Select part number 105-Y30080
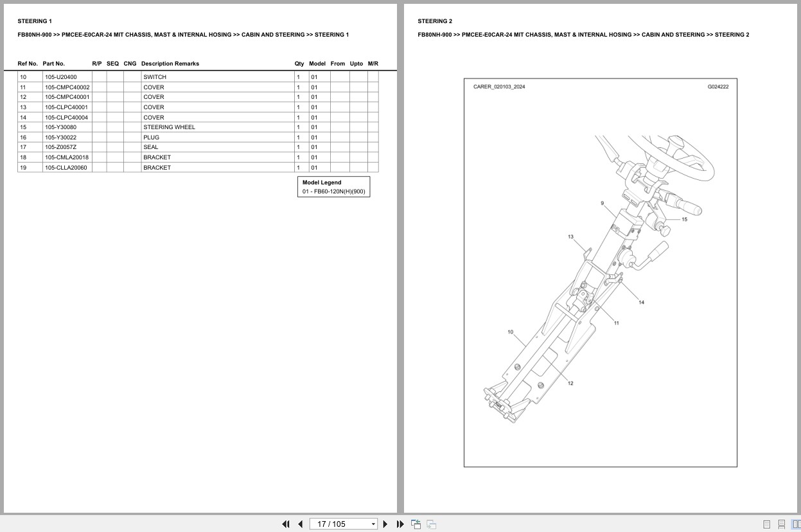 60,127
